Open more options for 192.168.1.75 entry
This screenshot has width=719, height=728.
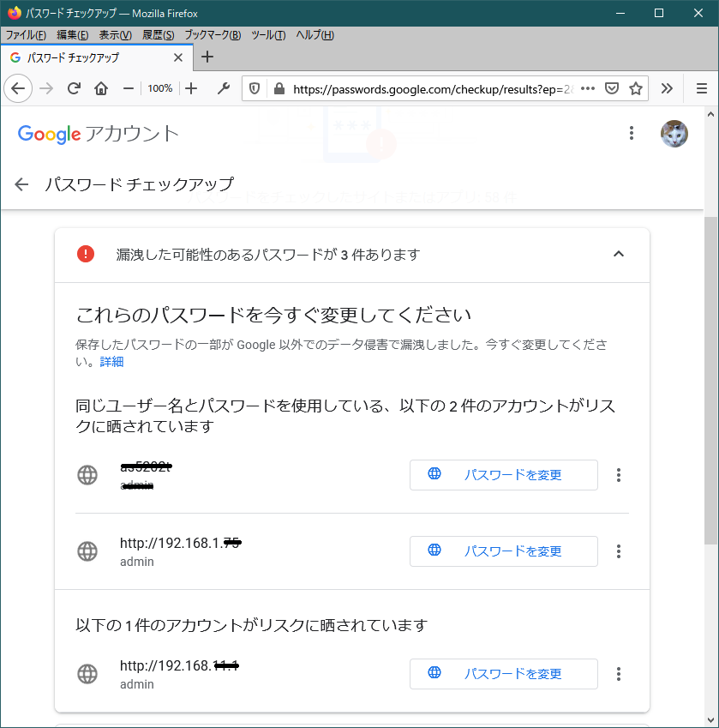(619, 551)
